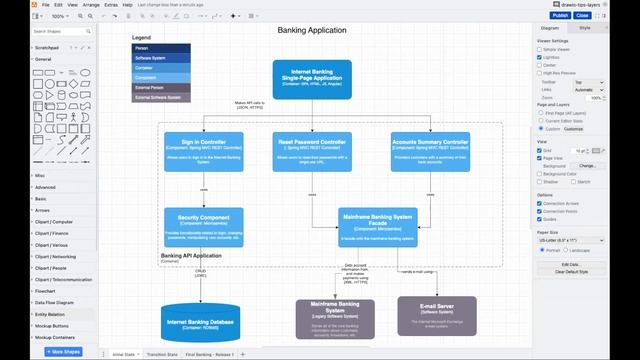640x360 pixels.
Task: Click the delete trash icon in toolbar
Action: 129,16
